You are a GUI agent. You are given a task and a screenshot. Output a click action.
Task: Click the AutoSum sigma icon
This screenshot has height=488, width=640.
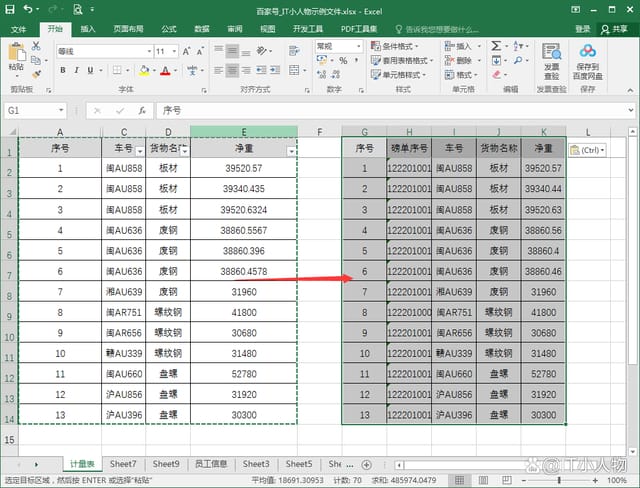click(496, 46)
